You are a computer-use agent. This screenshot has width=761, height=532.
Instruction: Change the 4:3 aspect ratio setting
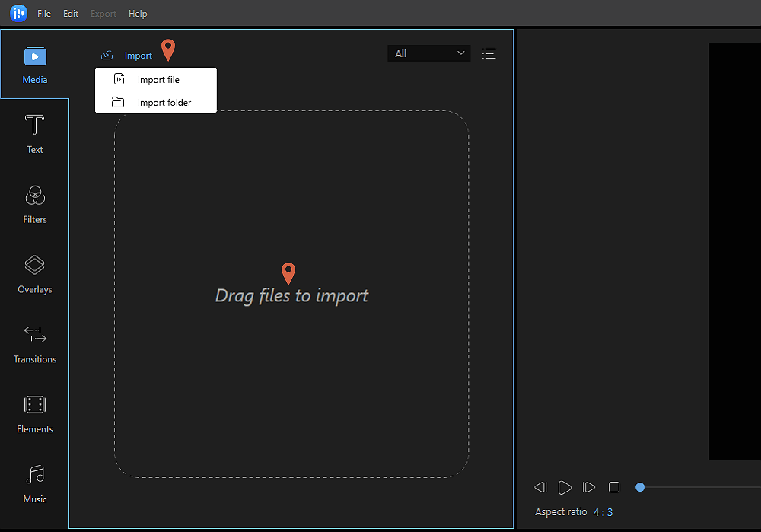[603, 511]
